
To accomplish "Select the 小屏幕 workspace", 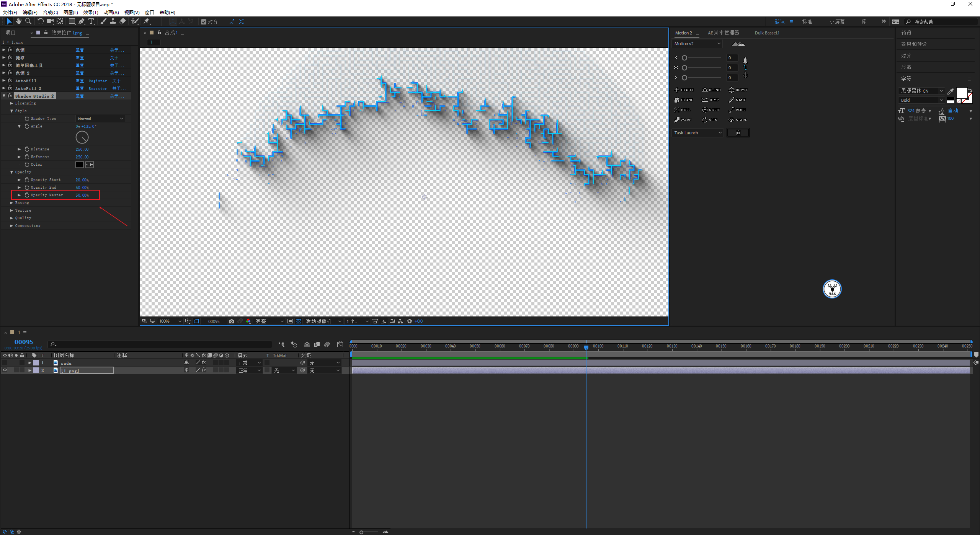I will [x=837, y=22].
